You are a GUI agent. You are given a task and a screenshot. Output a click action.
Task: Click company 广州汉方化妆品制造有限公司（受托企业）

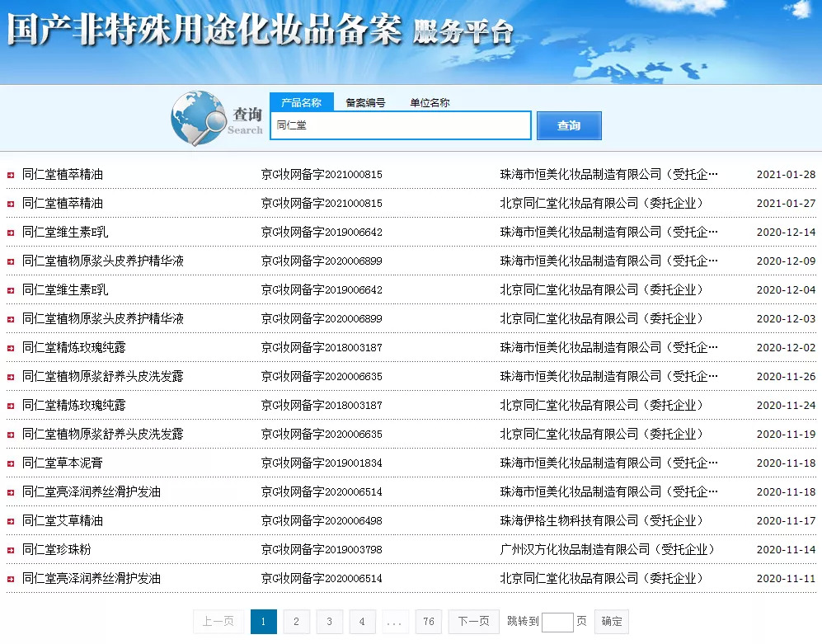tap(608, 550)
